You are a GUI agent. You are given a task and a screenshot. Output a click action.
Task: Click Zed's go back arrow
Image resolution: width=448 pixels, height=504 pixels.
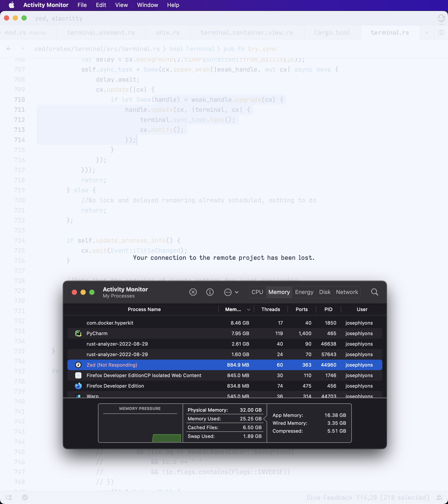(x=9, y=49)
